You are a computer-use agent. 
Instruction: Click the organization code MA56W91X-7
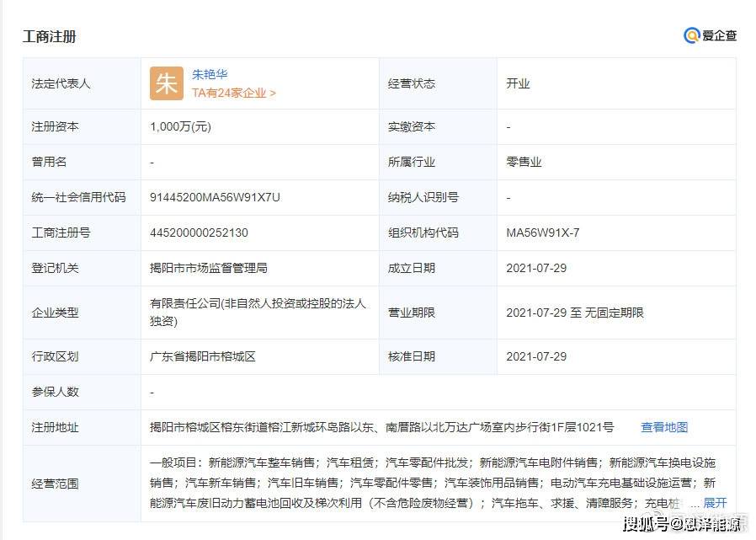coord(542,233)
